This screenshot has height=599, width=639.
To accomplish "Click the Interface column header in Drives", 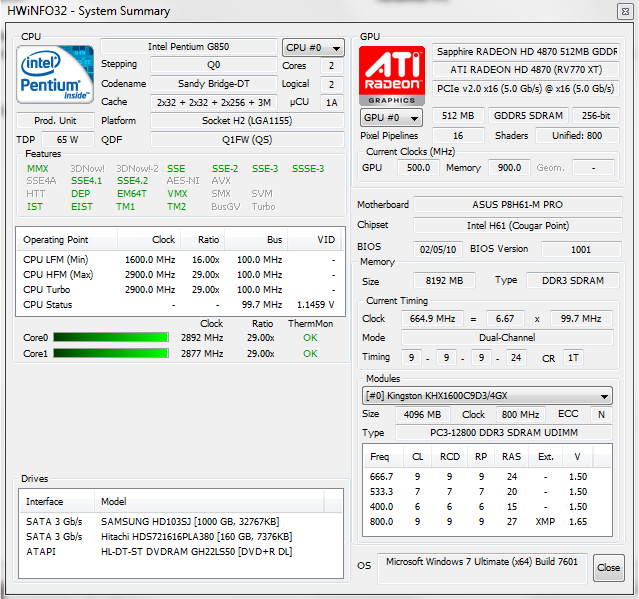I will click(57, 501).
